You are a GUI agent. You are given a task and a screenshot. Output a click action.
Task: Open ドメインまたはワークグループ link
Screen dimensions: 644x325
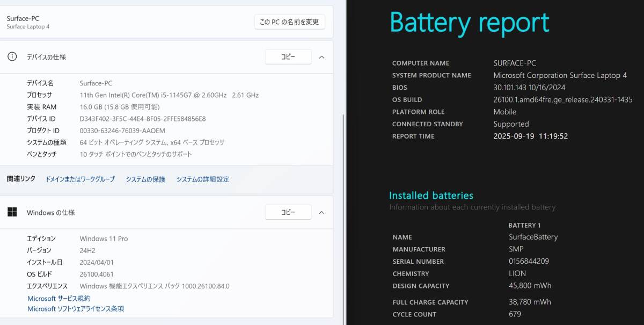80,179
